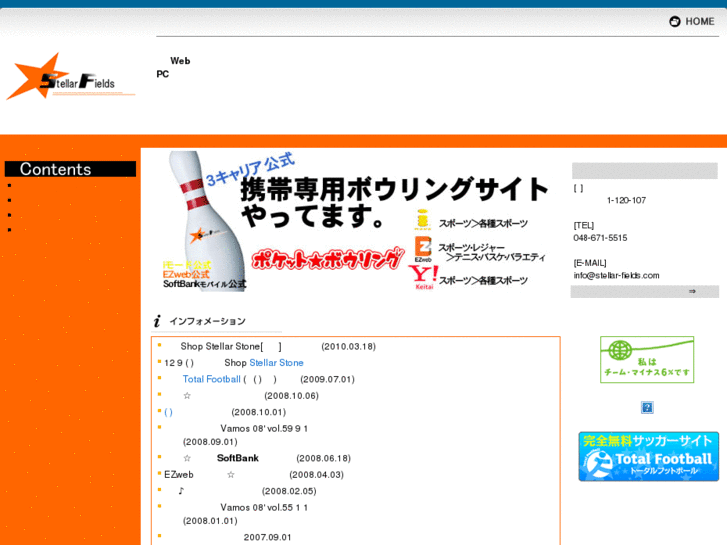Click the 2008.02.05 music note entry
727x545 pixels.
point(247,491)
